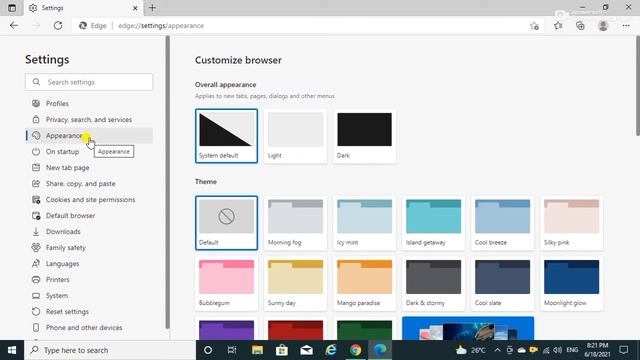Open Default browser settings
This screenshot has width=640, height=360.
coord(90,216)
